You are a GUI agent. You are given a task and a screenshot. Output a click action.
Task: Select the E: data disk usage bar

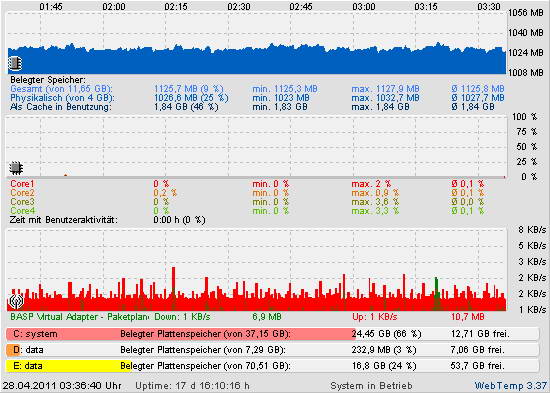coord(272,366)
